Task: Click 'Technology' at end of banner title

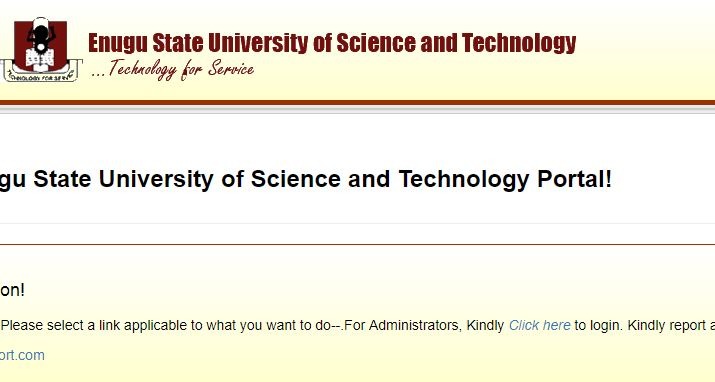Action: coord(519,44)
